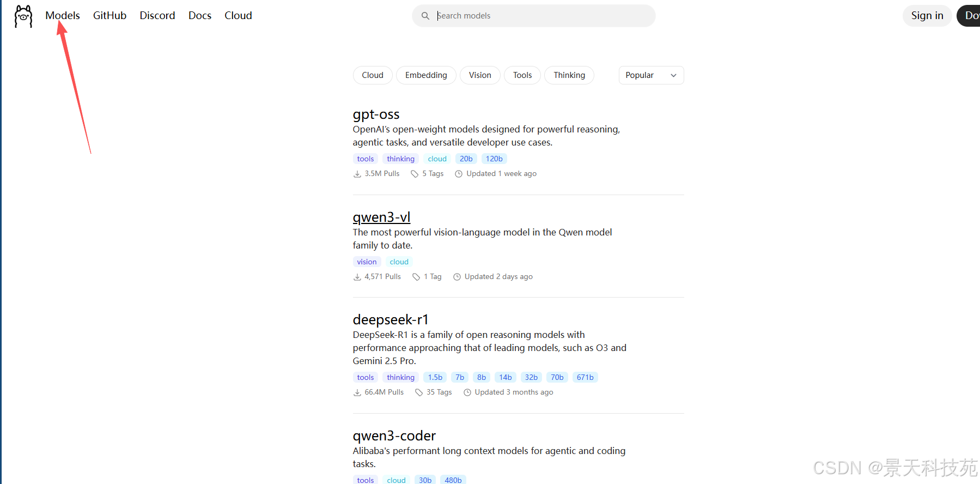Click the deepseek-r1 description paragraph
This screenshot has width=980, height=484.
[x=490, y=348]
